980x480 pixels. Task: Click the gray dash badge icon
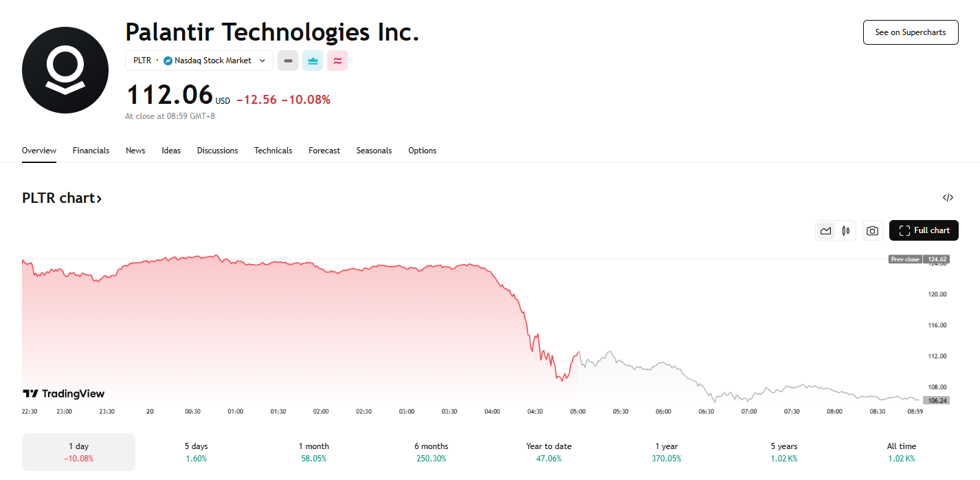pyautogui.click(x=288, y=61)
